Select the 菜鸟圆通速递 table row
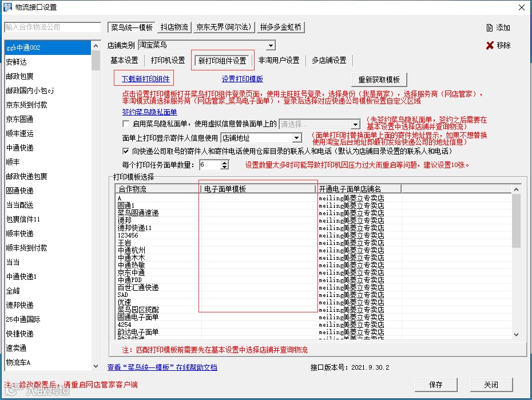Image resolution: width=532 pixels, height=400 pixels. (313, 213)
